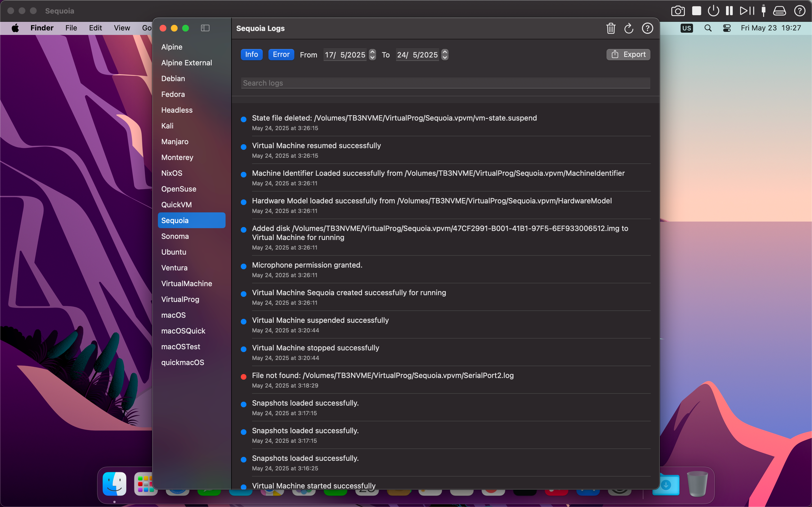Open Control Center in the menu bar
Viewport: 812px width, 507px height.
pos(727,28)
